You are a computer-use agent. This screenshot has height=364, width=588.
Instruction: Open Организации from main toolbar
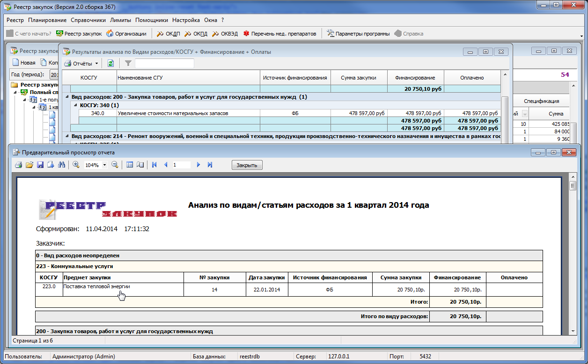click(126, 34)
